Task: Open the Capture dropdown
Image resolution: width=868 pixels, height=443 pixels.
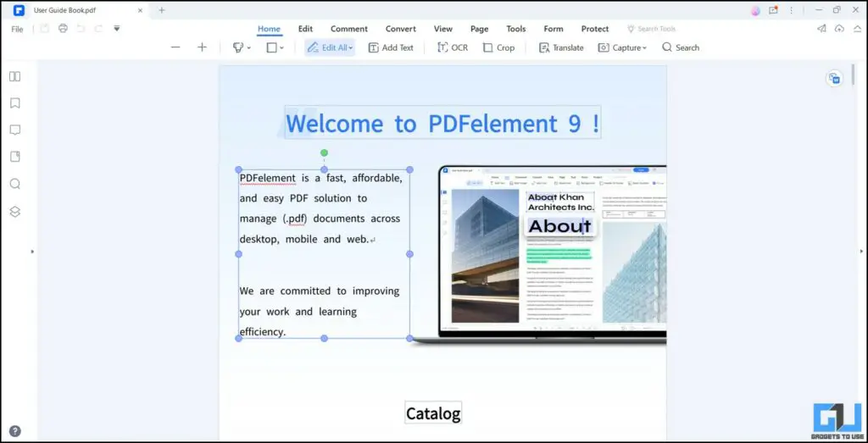Action: coord(622,47)
